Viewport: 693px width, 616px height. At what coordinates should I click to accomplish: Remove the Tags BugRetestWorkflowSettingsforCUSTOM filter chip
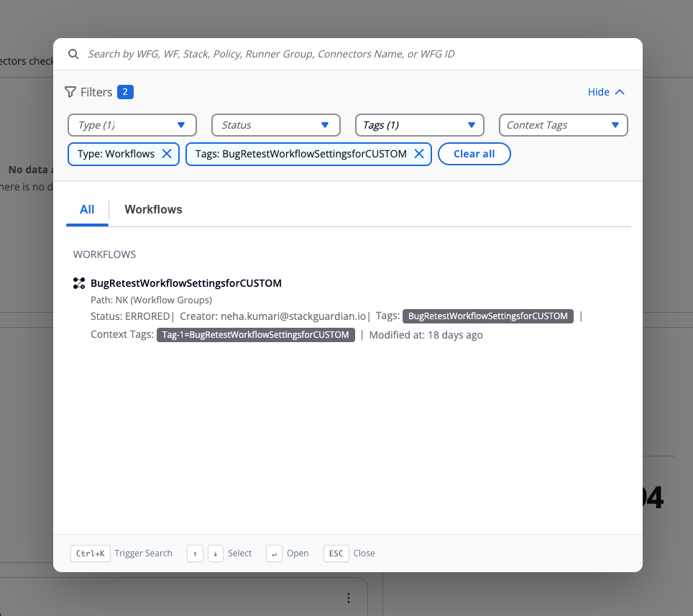pyautogui.click(x=418, y=154)
